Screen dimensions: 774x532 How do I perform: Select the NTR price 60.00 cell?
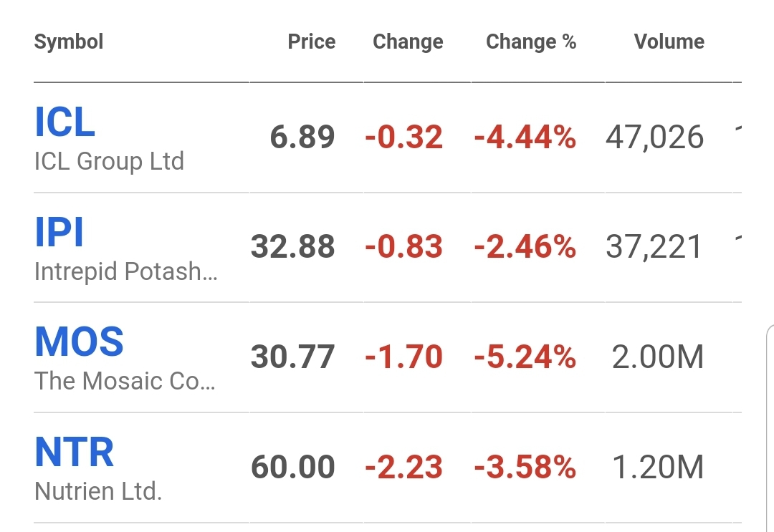tap(293, 468)
